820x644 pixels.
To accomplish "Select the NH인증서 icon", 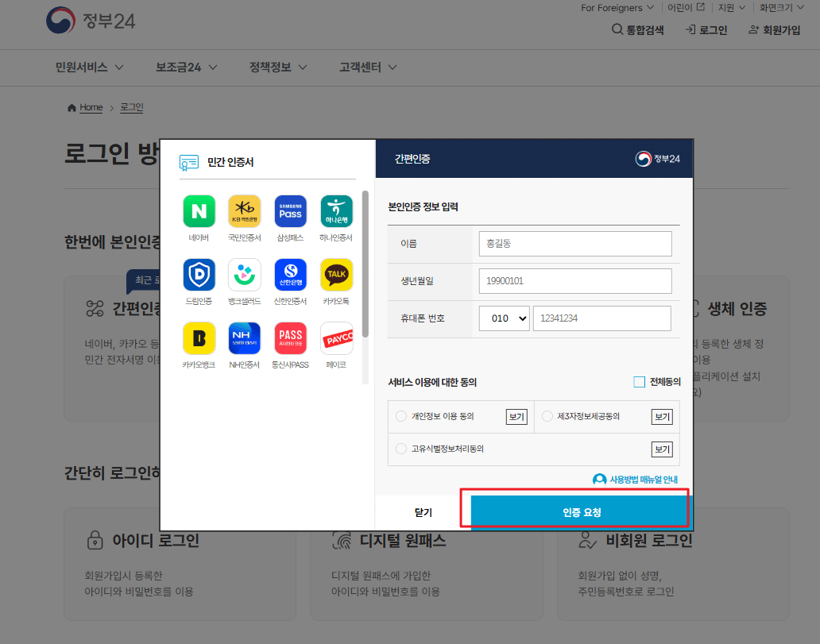I will (244, 337).
